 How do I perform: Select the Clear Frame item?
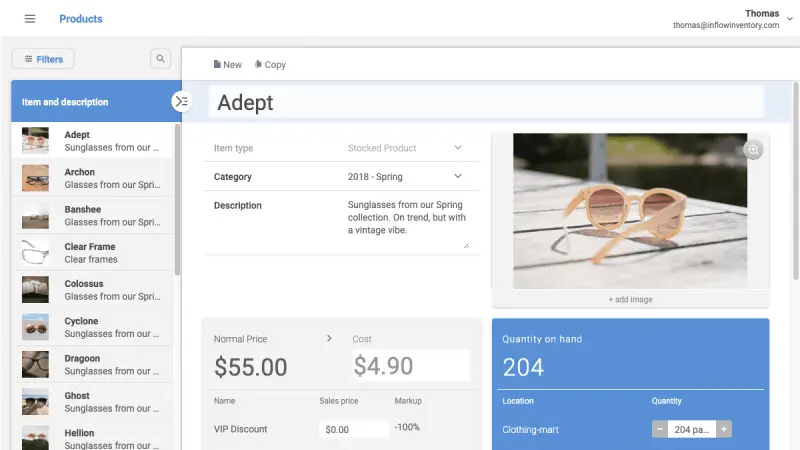coord(92,252)
